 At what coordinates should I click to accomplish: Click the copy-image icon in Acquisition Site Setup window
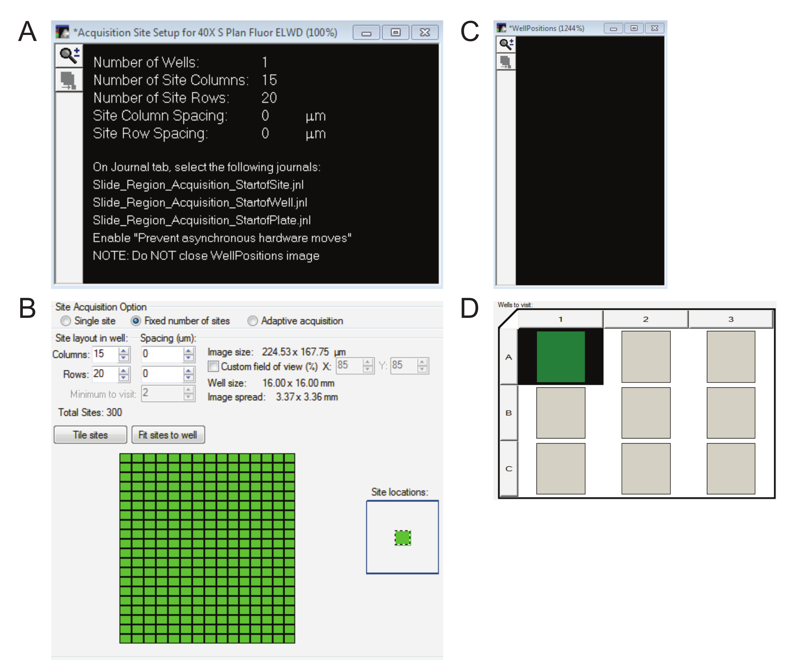click(x=69, y=80)
